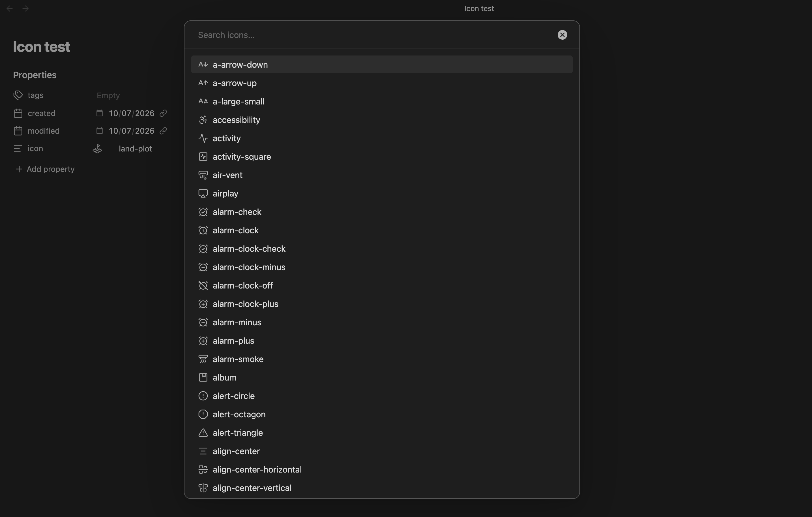The image size is (812, 517).
Task: Click the a-large-small icon glyph
Action: (203, 101)
